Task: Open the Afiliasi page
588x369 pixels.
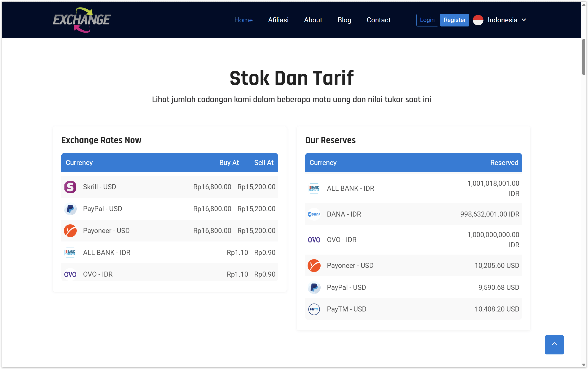Action: 278,20
